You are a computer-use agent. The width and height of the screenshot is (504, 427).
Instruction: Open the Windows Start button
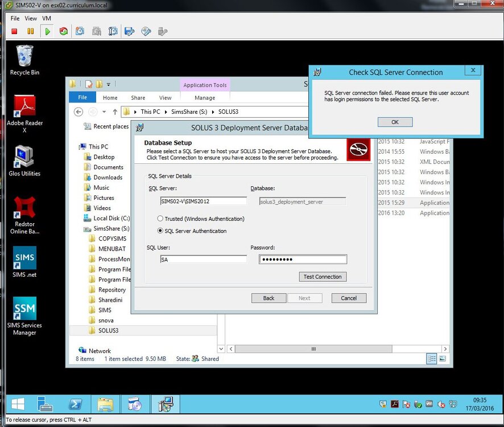[18, 404]
